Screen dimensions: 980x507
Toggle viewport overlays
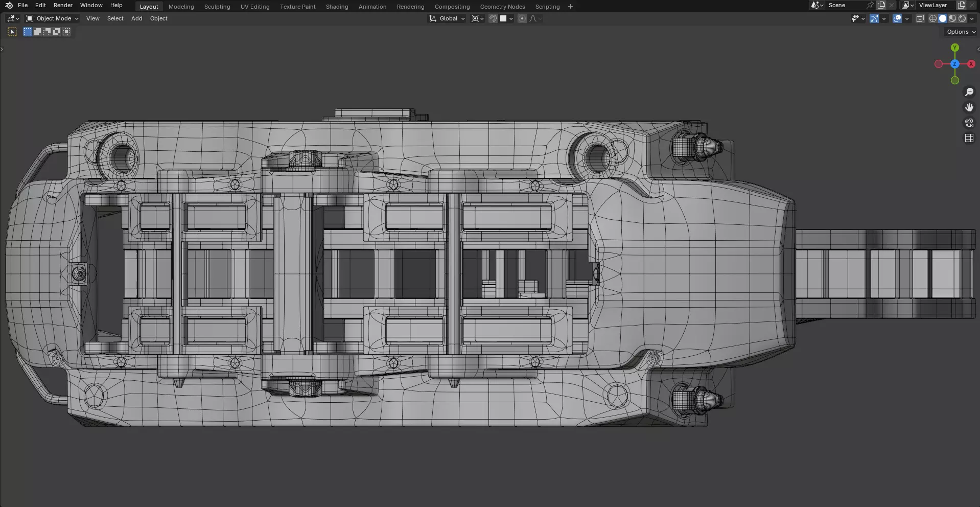897,18
